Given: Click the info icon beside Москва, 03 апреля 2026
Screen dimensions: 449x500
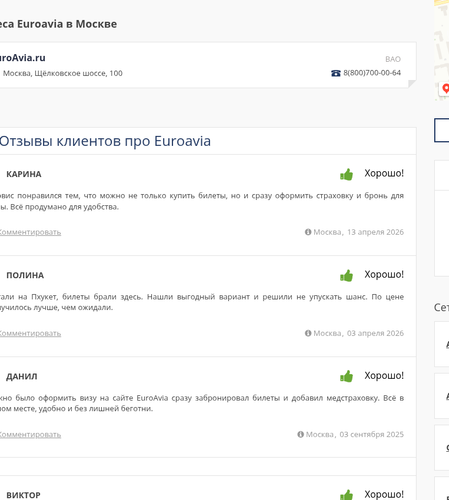Looking at the screenshot, I should tap(308, 333).
